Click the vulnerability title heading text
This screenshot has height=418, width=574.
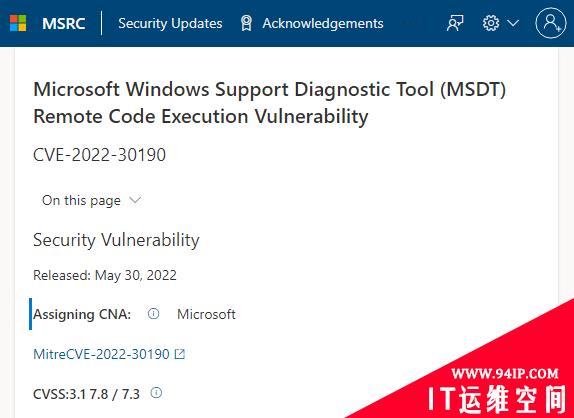click(269, 102)
